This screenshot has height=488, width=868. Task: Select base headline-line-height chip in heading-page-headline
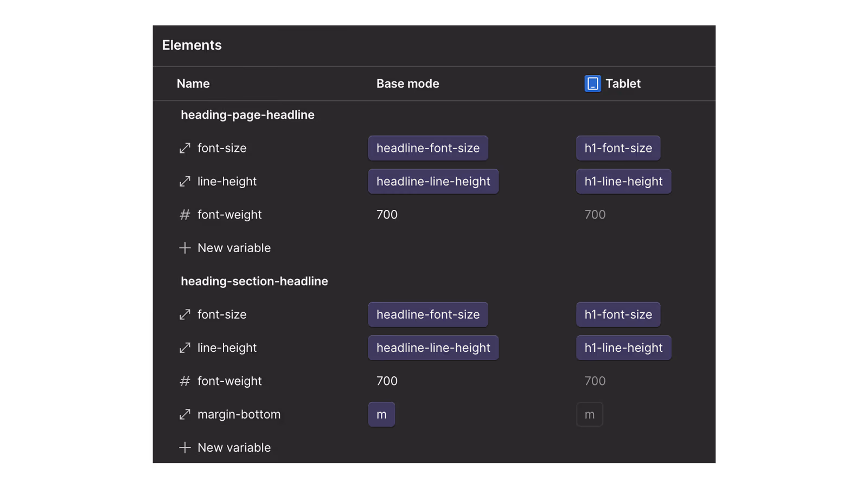pos(433,181)
